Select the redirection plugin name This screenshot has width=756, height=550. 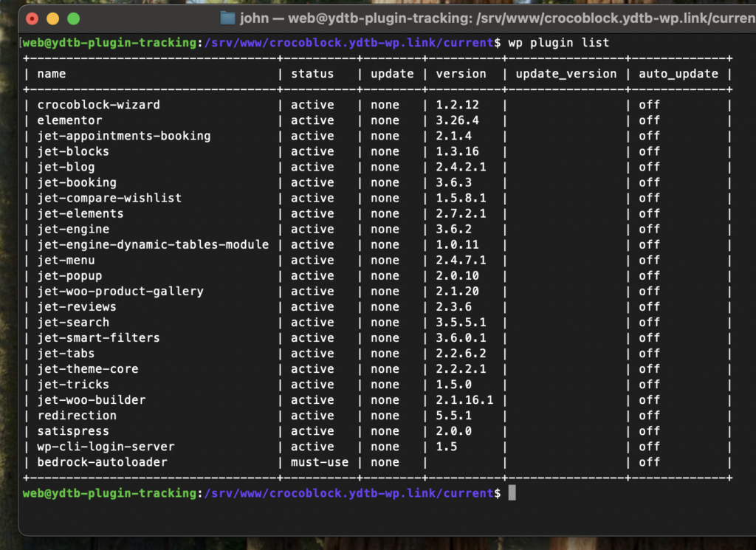[x=77, y=416]
